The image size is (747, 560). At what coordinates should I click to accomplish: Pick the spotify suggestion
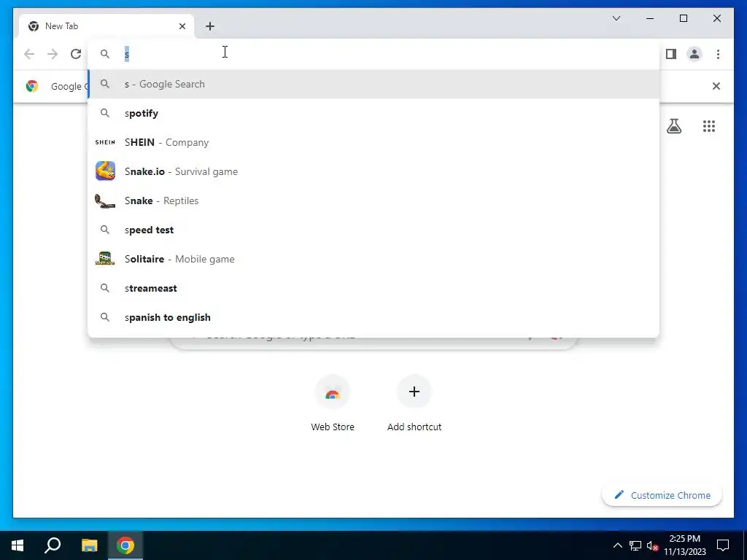point(374,113)
